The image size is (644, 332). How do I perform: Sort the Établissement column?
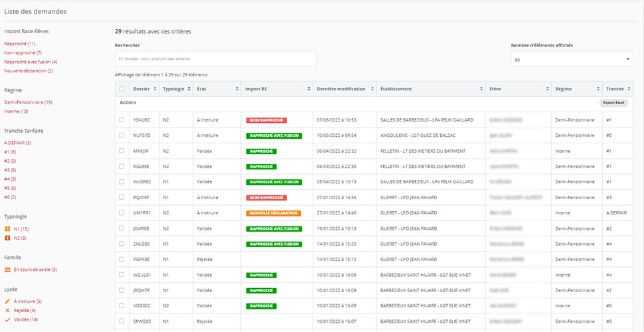481,89
